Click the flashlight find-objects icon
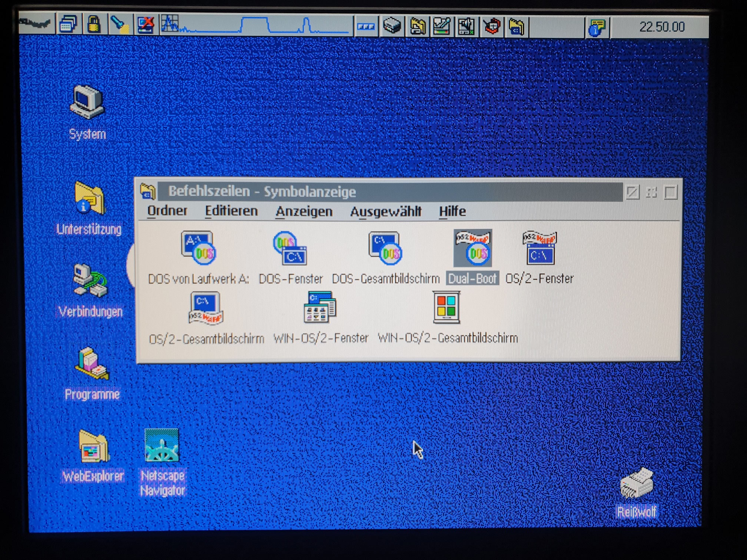This screenshot has width=747, height=560. coord(120,24)
